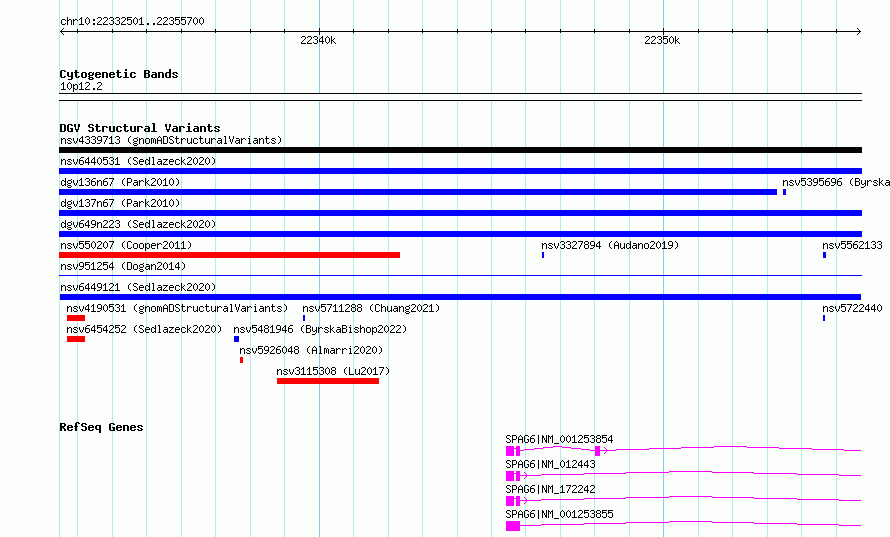890x537 pixels.
Task: Click the black nsv4339713 gnomAD variant bar
Action: point(460,150)
